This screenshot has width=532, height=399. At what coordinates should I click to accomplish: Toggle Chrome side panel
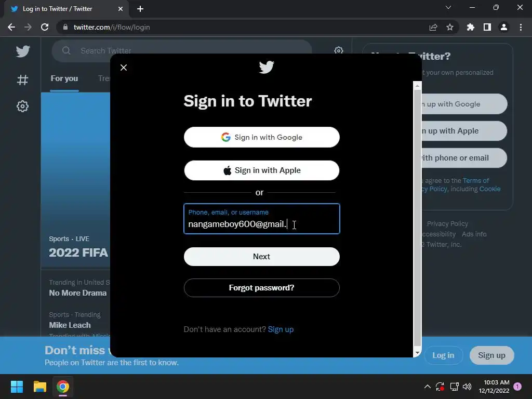pos(487,27)
